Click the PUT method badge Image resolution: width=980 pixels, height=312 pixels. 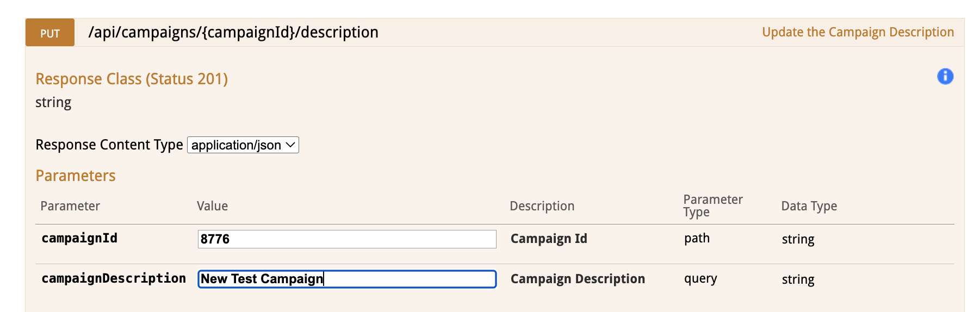(50, 33)
